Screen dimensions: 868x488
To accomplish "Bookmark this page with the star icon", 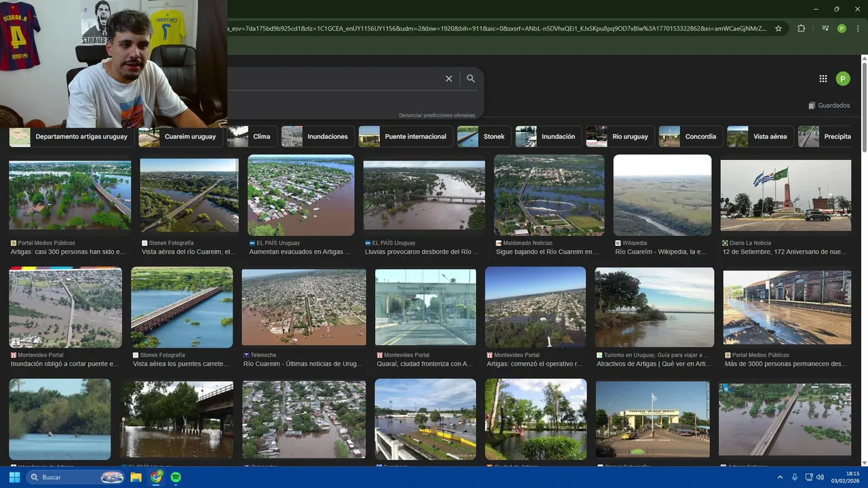I will (778, 28).
